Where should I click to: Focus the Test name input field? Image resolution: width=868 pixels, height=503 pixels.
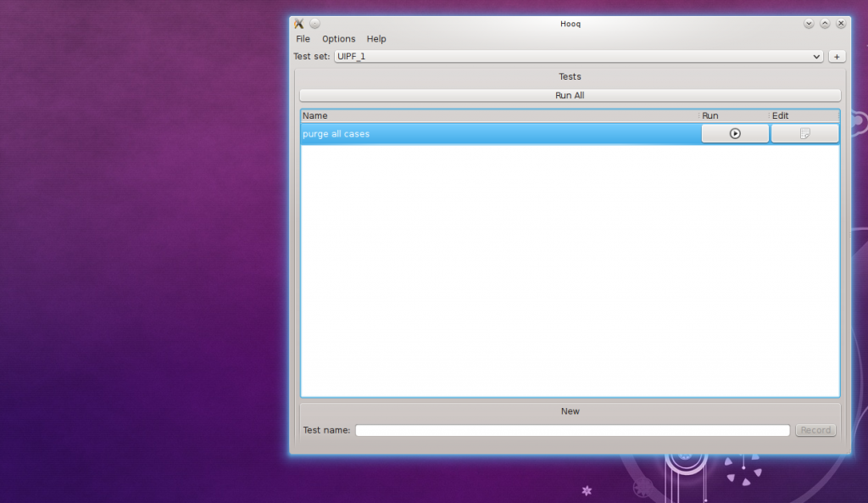tap(572, 430)
